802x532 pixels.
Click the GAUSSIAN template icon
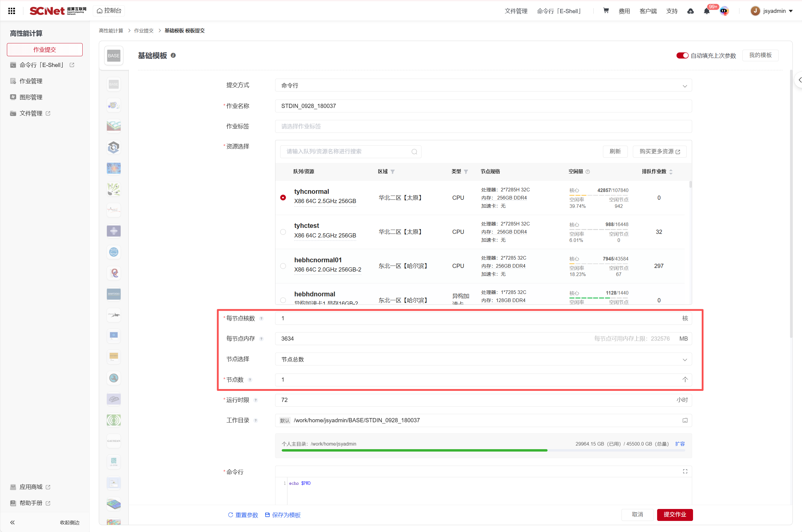(x=114, y=441)
